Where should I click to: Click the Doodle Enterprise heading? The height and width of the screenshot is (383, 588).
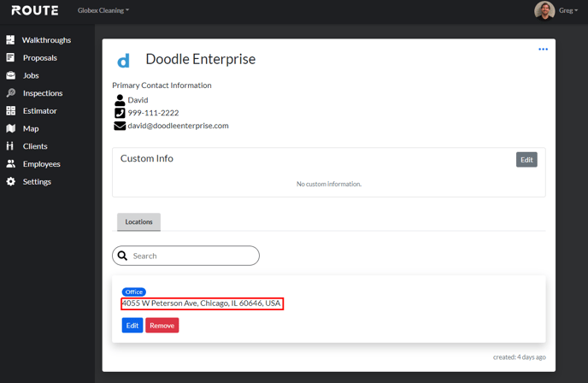[201, 59]
